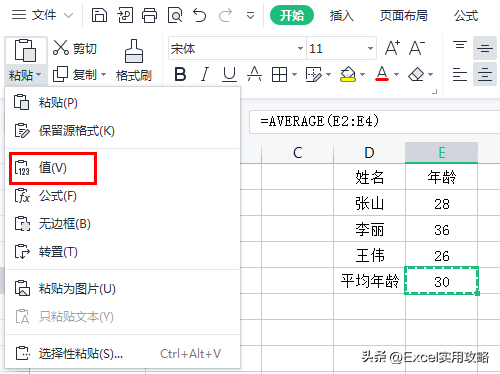Screen dimensions: 500x374
Task: Toggle strikethrough text icon
Action: (254, 74)
